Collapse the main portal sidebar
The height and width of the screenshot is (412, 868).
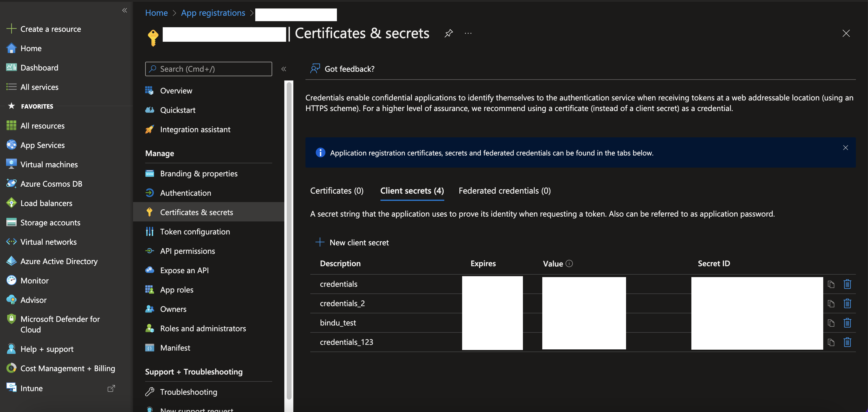[124, 11]
